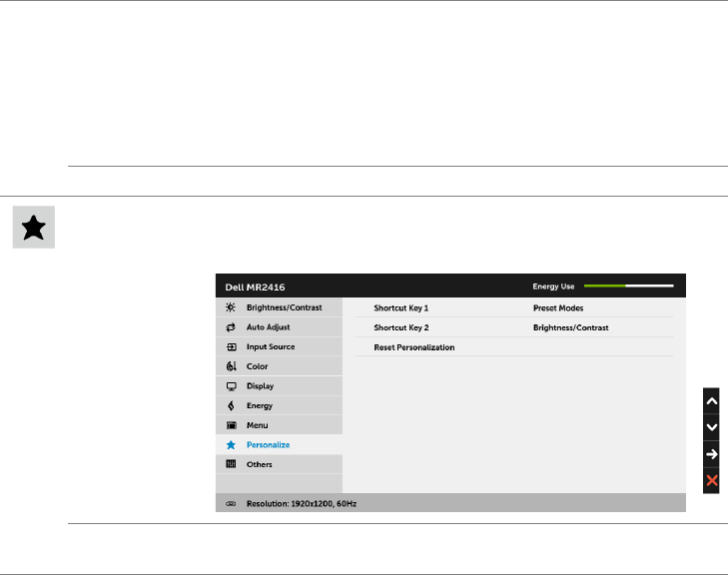Click the Others sliders icon
Viewport: 728px width, 575px height.
pos(231,464)
